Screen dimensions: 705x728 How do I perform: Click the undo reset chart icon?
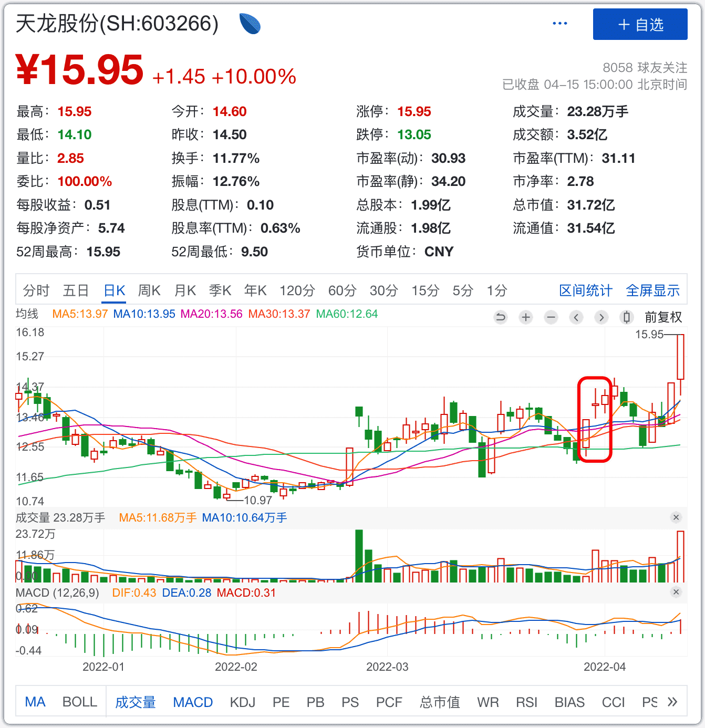point(501,317)
